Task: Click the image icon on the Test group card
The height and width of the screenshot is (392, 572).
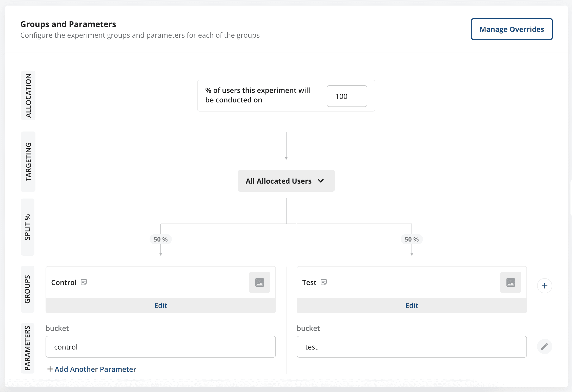Action: 511,282
